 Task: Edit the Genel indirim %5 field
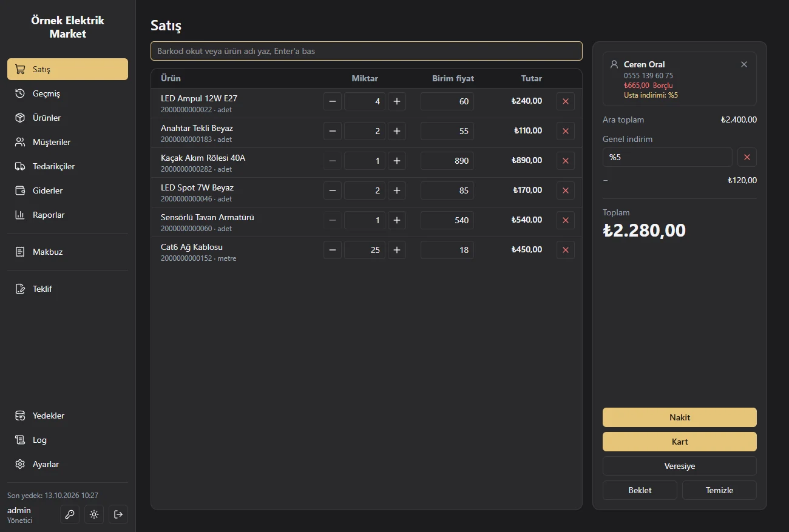click(668, 157)
